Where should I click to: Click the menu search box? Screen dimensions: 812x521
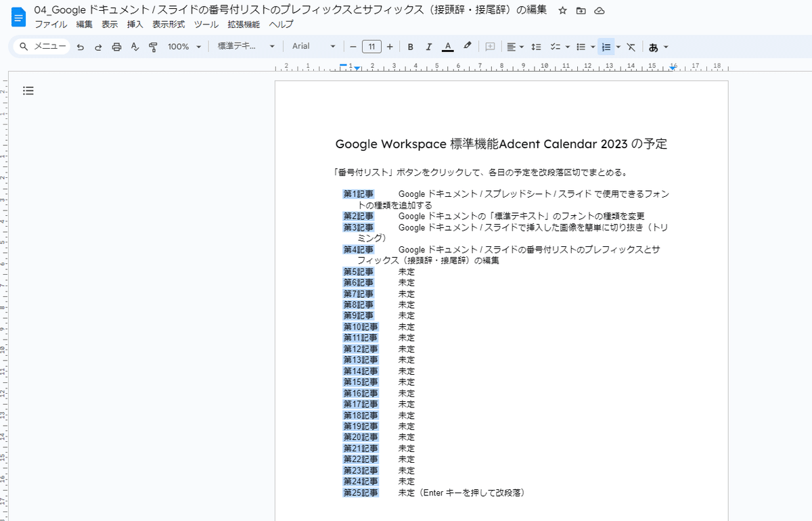click(x=43, y=47)
